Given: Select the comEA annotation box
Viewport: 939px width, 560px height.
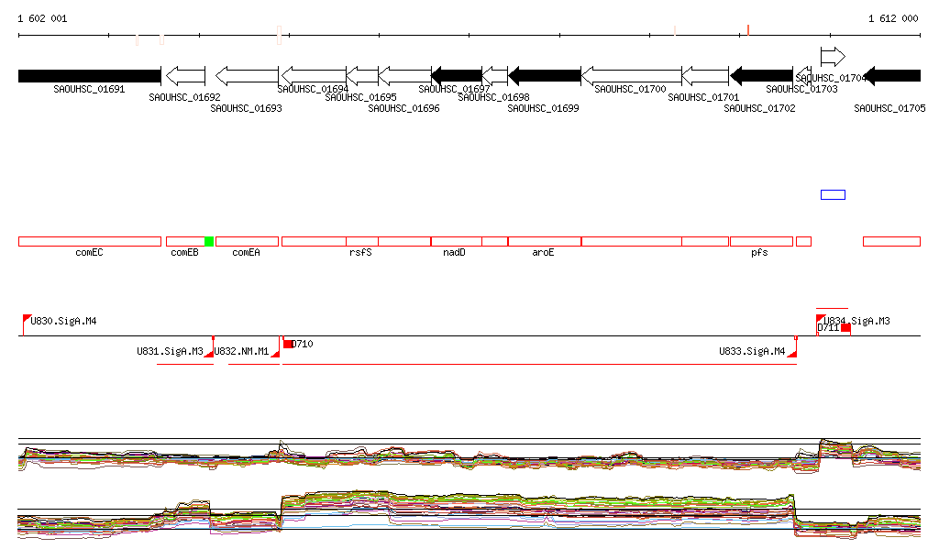Looking at the screenshot, I should [x=247, y=241].
